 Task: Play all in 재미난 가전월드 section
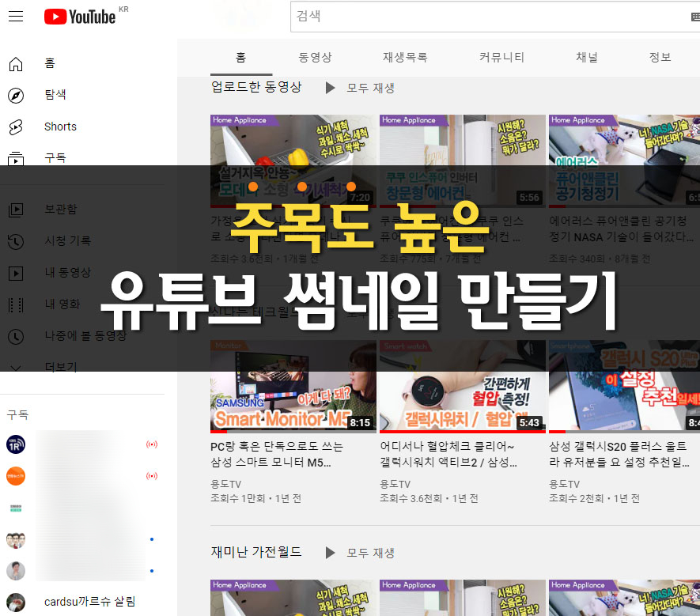(x=360, y=553)
